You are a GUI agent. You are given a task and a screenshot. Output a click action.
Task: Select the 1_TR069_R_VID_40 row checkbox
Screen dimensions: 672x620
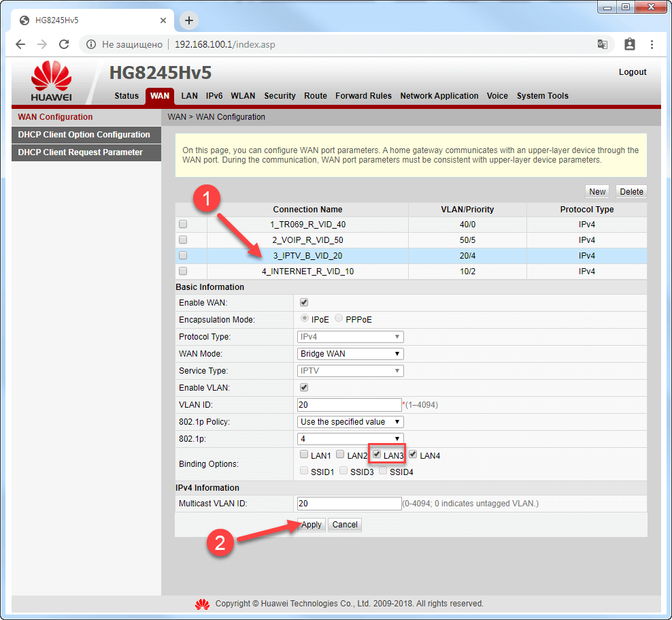coord(183,224)
